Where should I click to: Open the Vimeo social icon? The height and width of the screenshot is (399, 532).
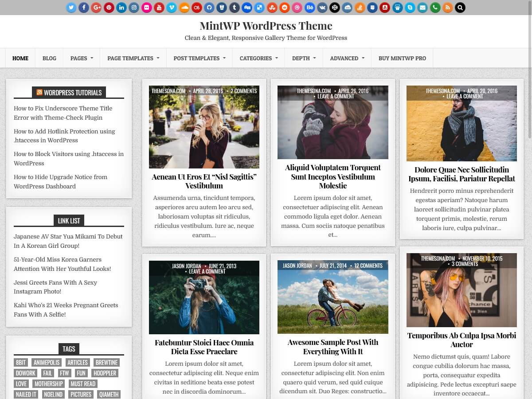click(172, 8)
